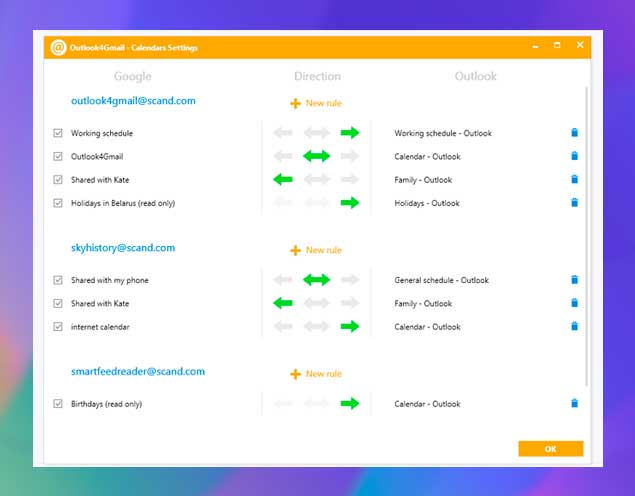Open skyhistory@scand.com account link
The width and height of the screenshot is (635, 496).
coord(123,248)
